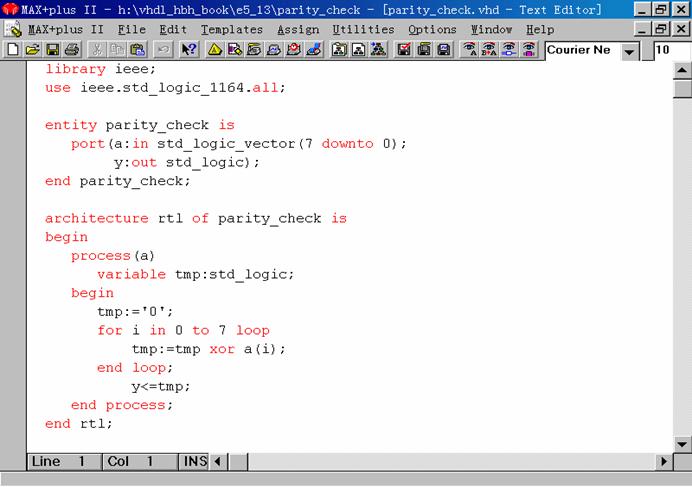
Task: Click the 'architecture' keyword
Action: [97, 219]
